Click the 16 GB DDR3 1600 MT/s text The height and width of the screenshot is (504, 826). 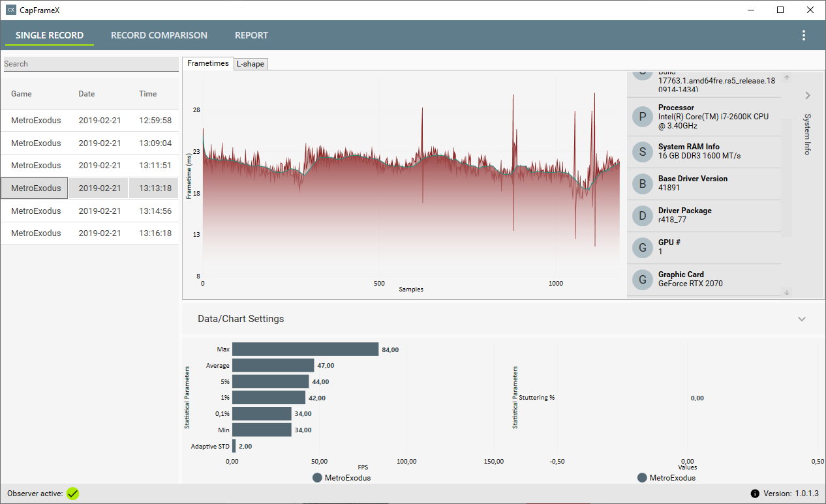point(699,156)
